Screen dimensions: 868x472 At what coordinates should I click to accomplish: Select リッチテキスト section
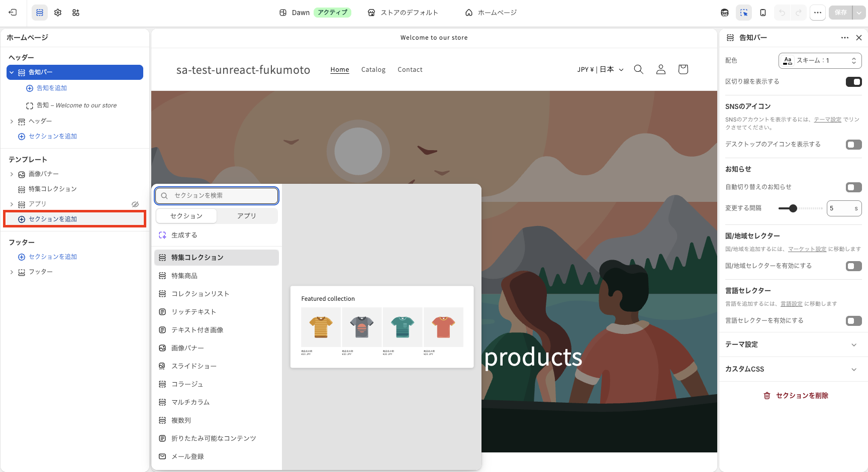click(217, 312)
